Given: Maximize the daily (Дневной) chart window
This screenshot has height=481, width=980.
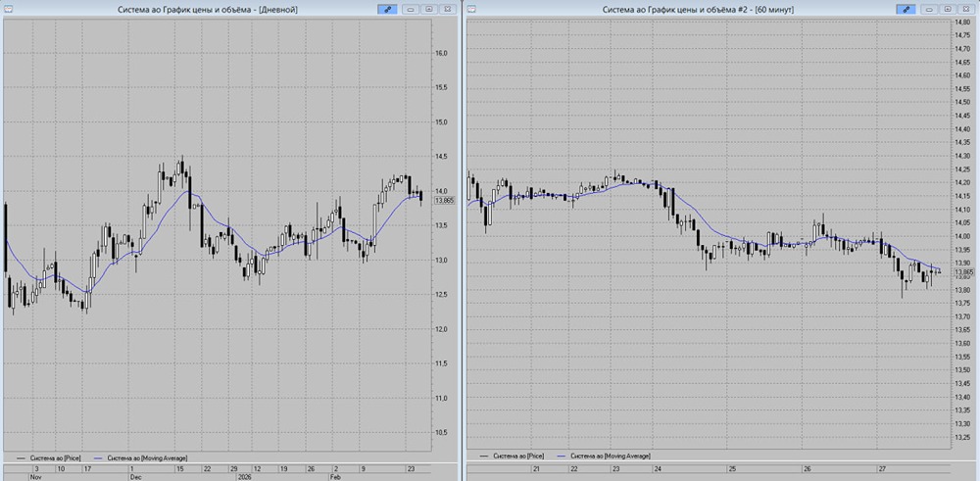Looking at the screenshot, I should pos(429,10).
